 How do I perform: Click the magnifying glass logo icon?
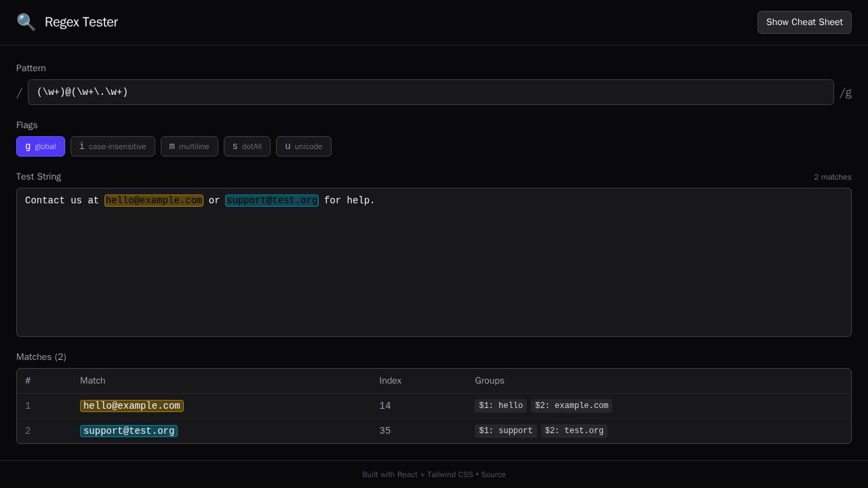[x=25, y=22]
